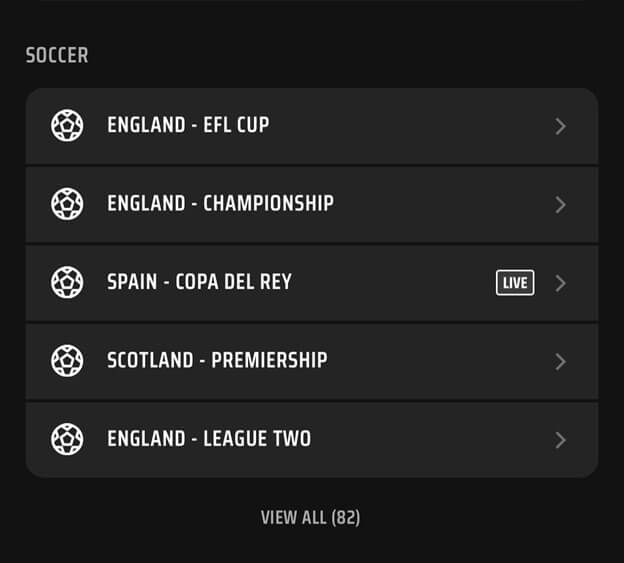Expand England - League Two using its chevron arrow
624x563 pixels.
coord(560,440)
